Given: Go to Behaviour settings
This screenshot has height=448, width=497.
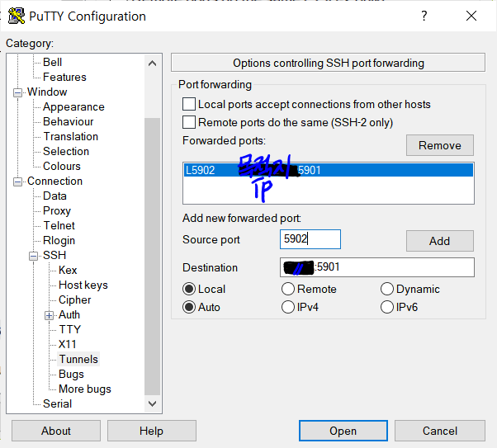Looking at the screenshot, I should (69, 121).
